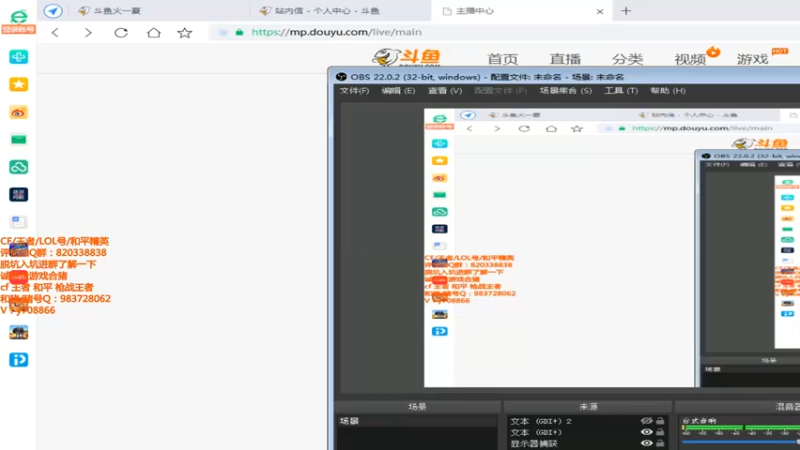Click the 来源 panel header

(x=588, y=407)
